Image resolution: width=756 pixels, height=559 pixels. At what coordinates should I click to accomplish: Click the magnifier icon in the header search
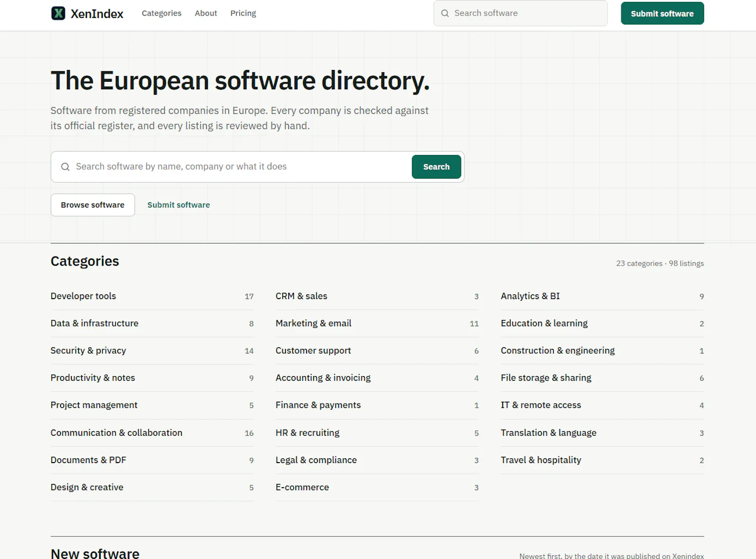445,13
